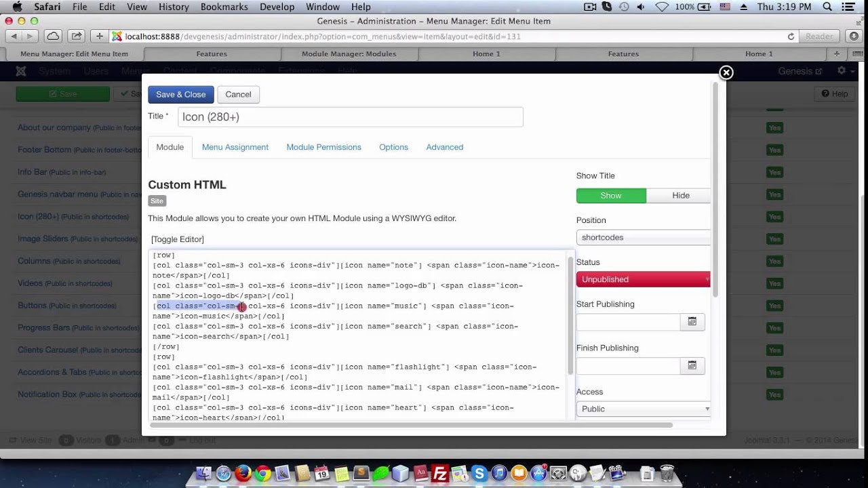Open Skype from the dock
This screenshot has height=488, width=868.
click(x=479, y=473)
